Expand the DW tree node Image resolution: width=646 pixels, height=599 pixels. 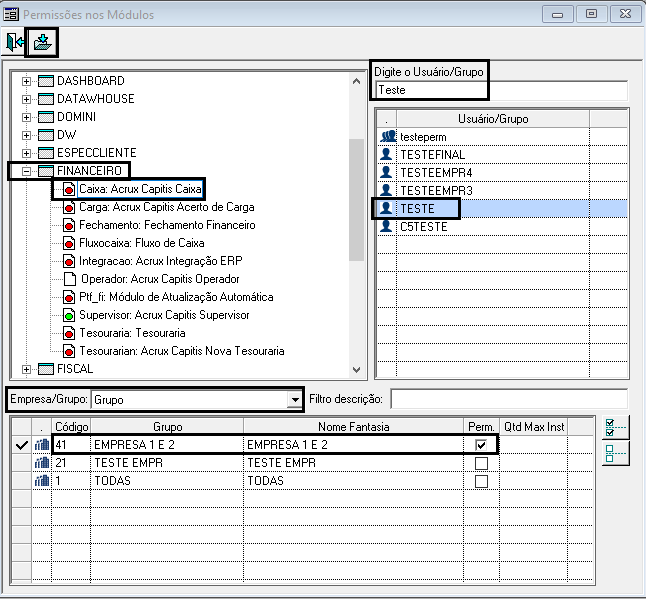pyautogui.click(x=26, y=135)
